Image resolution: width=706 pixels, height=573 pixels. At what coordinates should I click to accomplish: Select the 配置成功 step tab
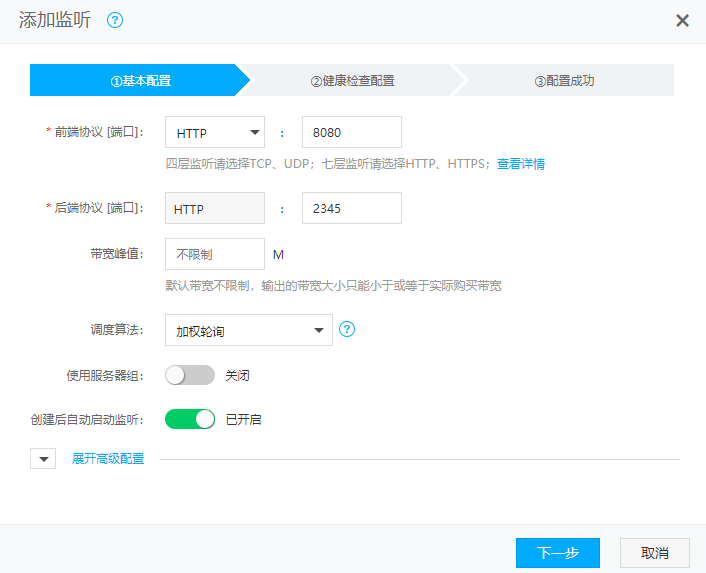coord(564,80)
